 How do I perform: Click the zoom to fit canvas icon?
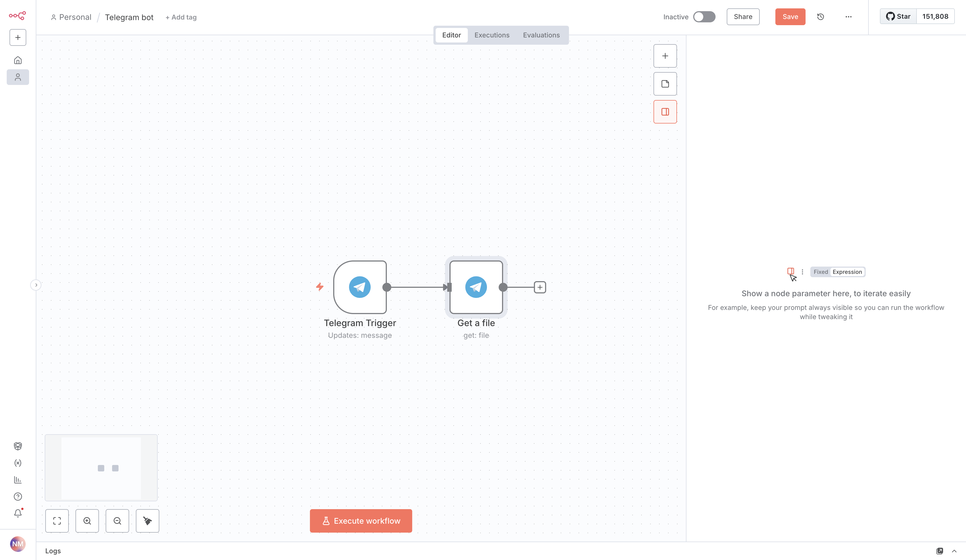coord(57,521)
